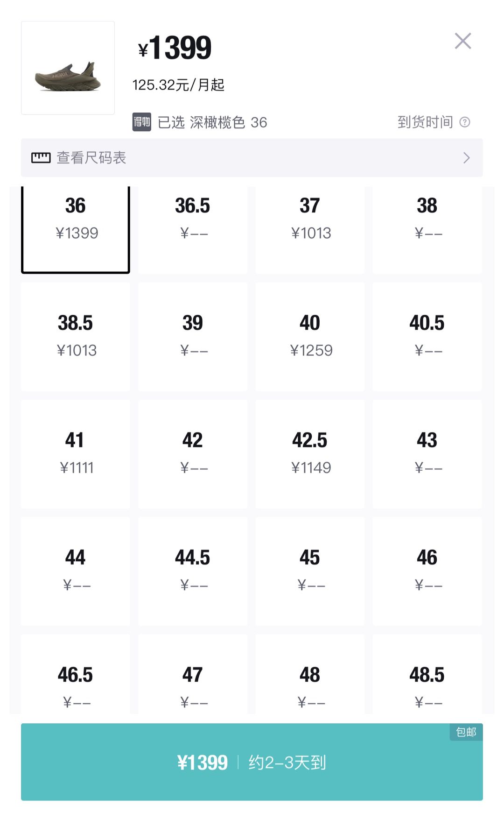Select the size 46 option

tap(427, 571)
